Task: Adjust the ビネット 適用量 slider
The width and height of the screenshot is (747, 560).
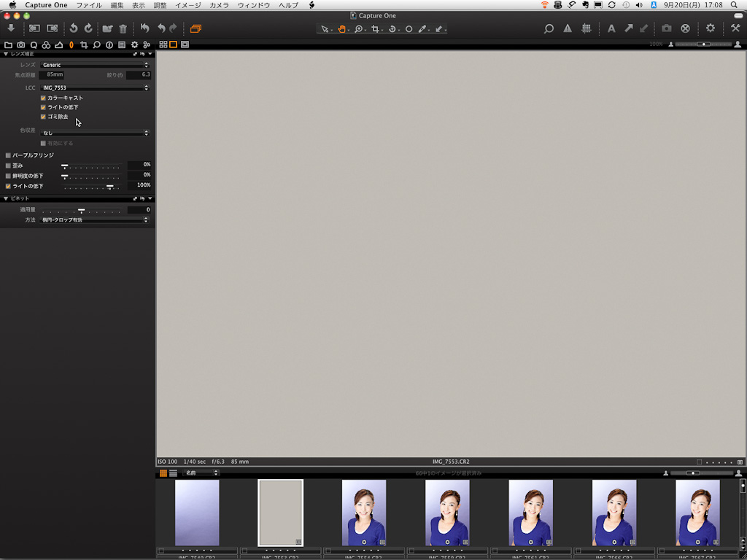Action: (81, 211)
